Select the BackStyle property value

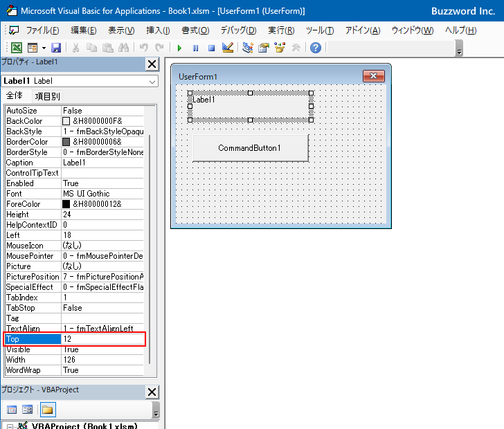coord(102,131)
